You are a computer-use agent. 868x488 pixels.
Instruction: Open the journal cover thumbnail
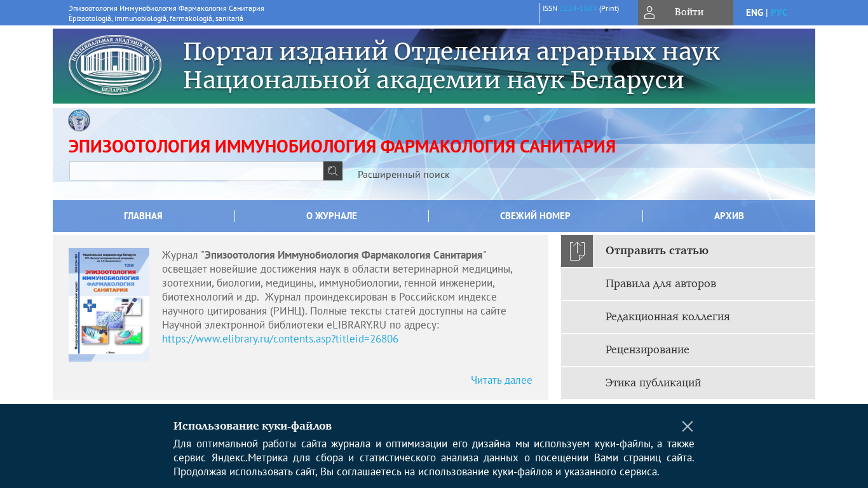tap(109, 305)
